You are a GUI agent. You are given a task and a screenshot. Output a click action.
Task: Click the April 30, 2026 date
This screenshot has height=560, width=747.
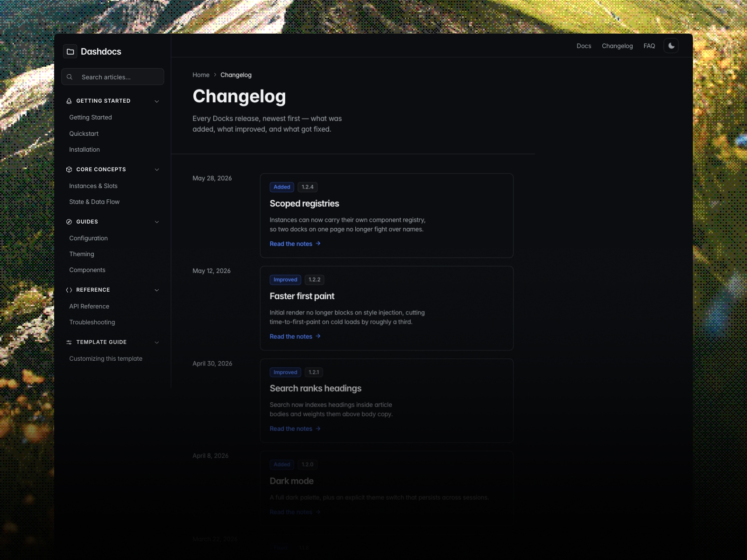(212, 364)
